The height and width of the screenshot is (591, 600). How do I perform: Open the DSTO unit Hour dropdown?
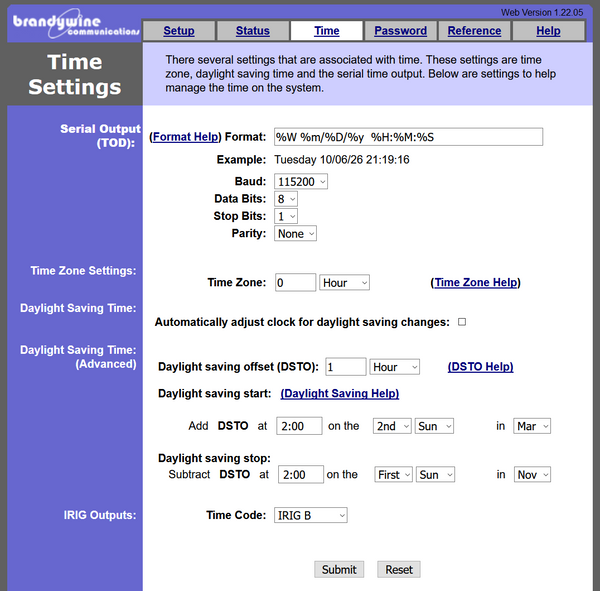tap(394, 367)
